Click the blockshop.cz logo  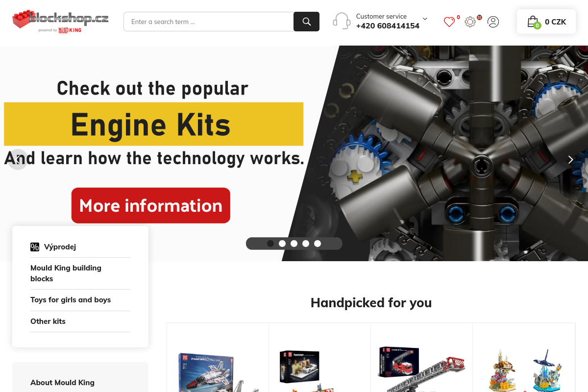(x=60, y=22)
